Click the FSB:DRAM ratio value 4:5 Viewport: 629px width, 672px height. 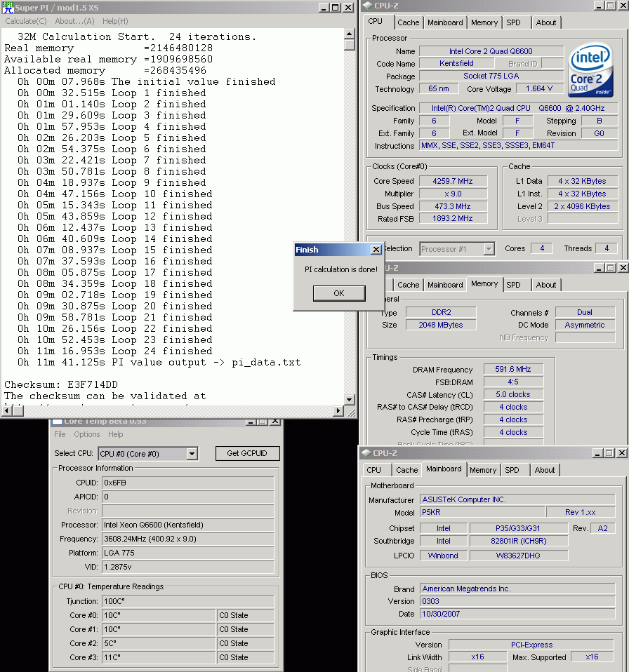(513, 382)
